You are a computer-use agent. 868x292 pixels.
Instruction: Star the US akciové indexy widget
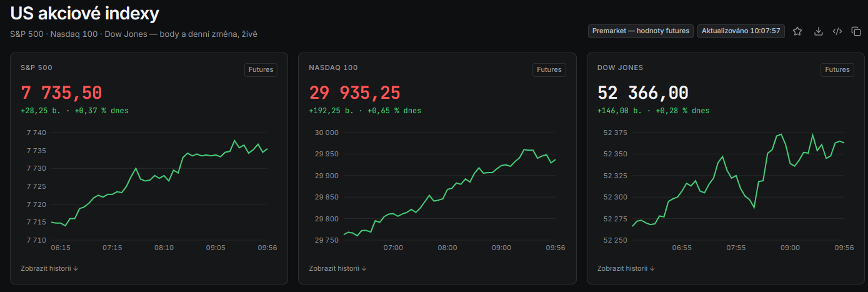tap(797, 31)
